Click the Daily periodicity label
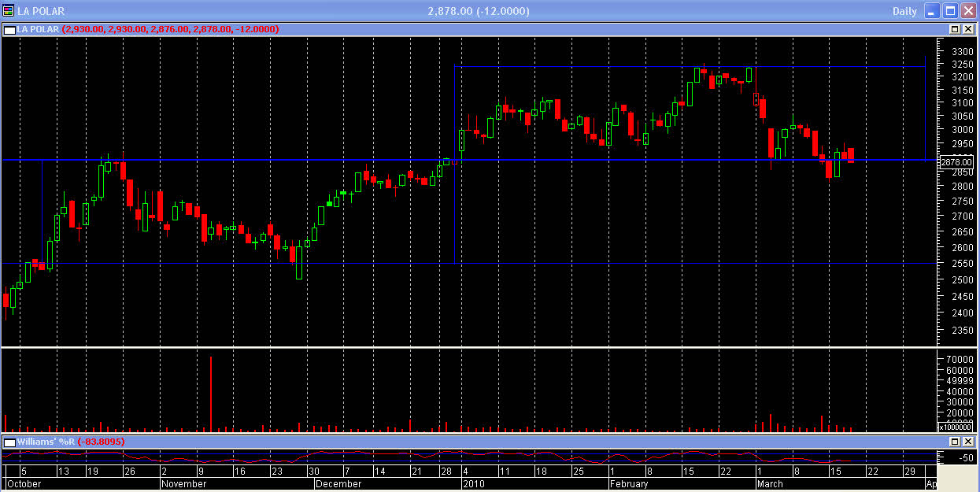This screenshot has width=980, height=492. coord(904,11)
